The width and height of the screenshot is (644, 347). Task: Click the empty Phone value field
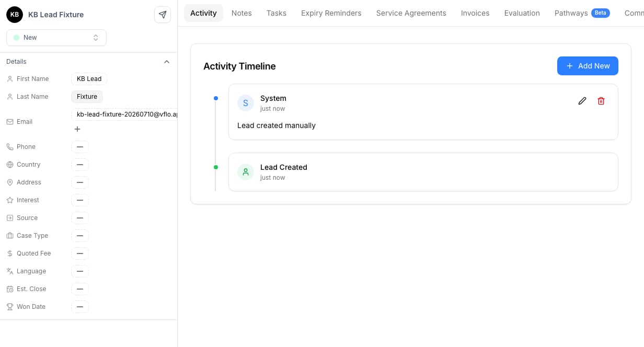[x=80, y=147]
